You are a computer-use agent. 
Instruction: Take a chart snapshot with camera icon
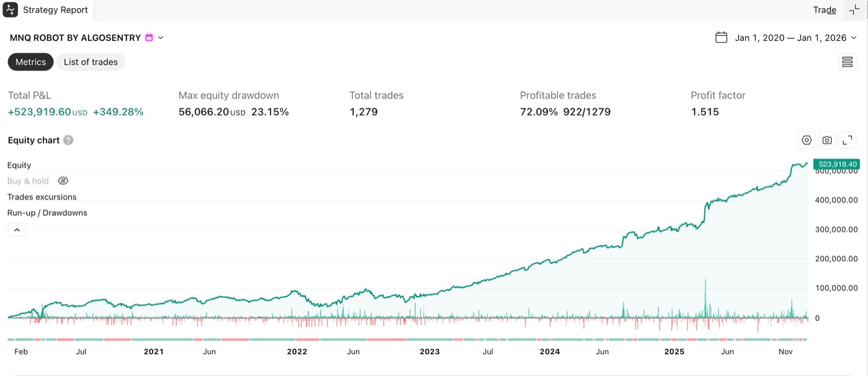(827, 141)
